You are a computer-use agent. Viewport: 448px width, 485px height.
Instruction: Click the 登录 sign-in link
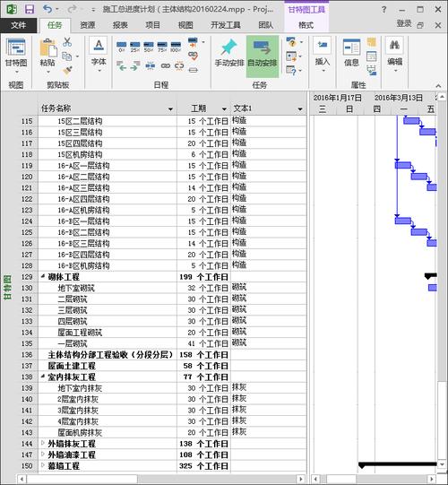pos(403,23)
